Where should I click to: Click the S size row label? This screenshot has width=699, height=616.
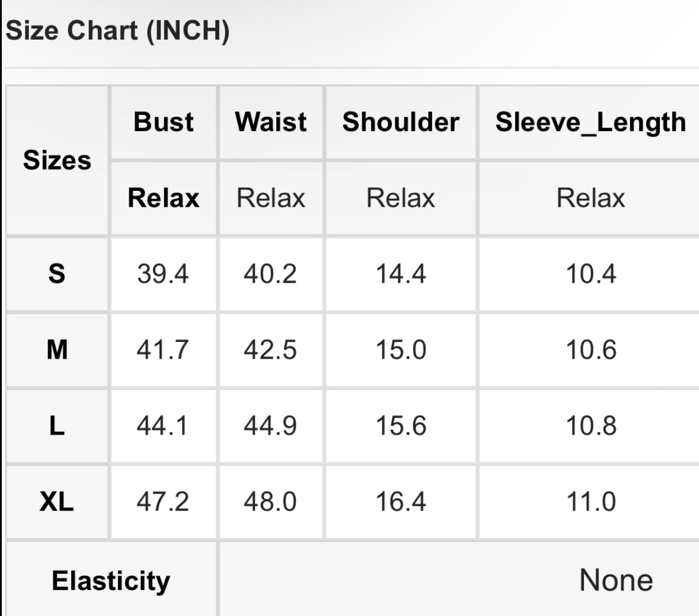56,274
